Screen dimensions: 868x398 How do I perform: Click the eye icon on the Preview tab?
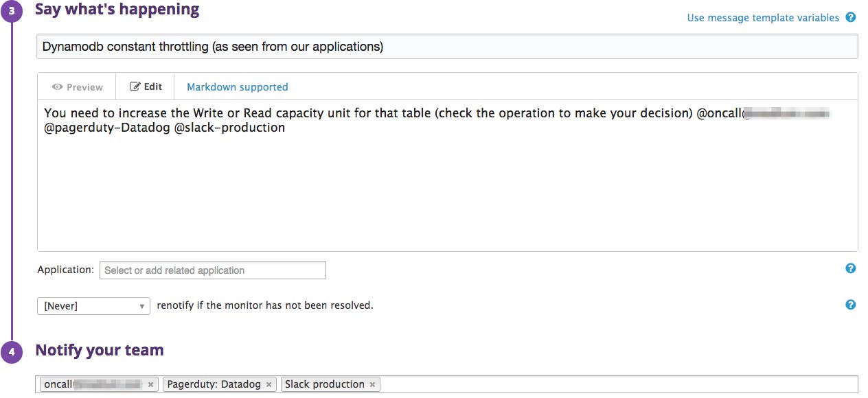[x=57, y=86]
